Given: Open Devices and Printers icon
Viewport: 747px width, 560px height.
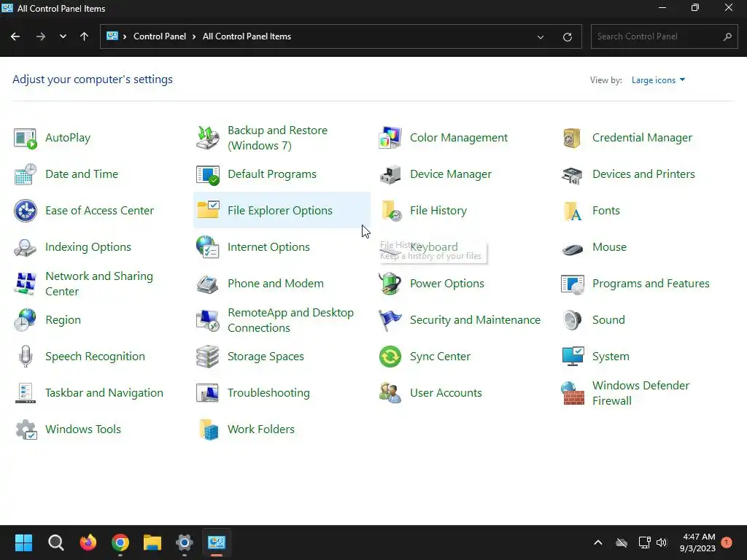Looking at the screenshot, I should (x=572, y=174).
